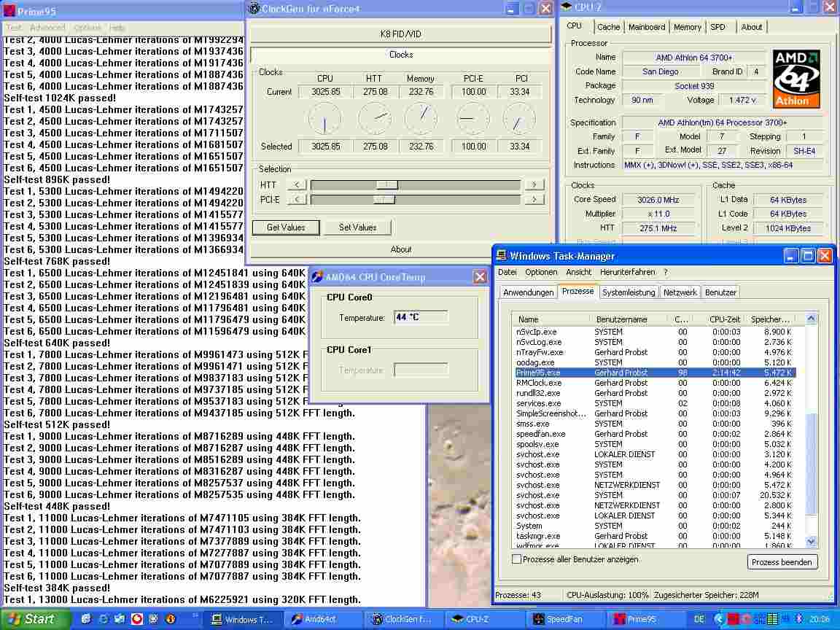The height and width of the screenshot is (630, 840).
Task: Click the Task-Manager title bar icon
Action: click(502, 255)
